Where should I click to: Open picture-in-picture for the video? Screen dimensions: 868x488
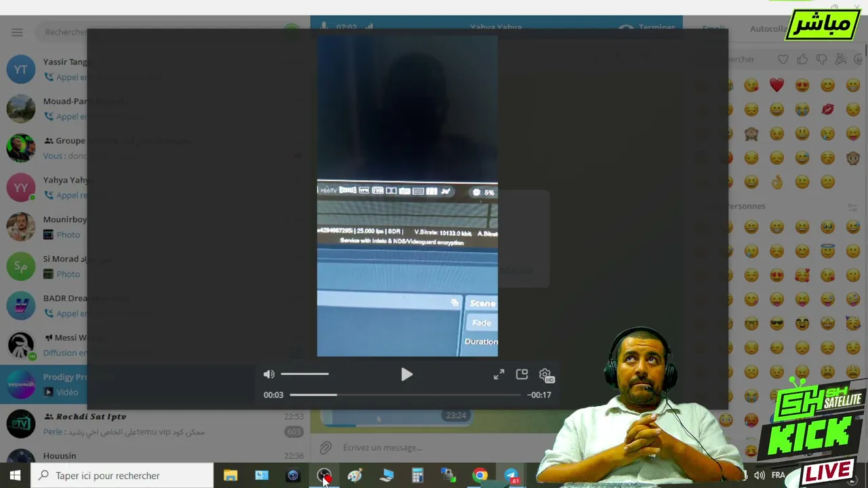pos(521,374)
